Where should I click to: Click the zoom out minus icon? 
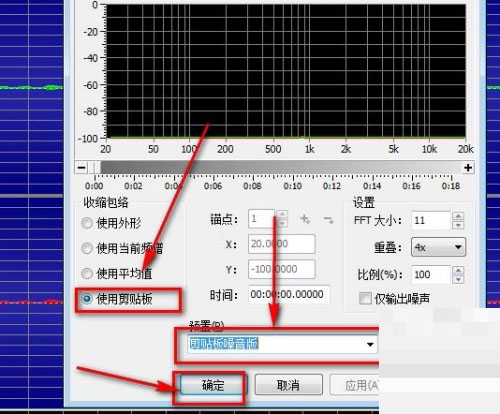pos(81,167)
